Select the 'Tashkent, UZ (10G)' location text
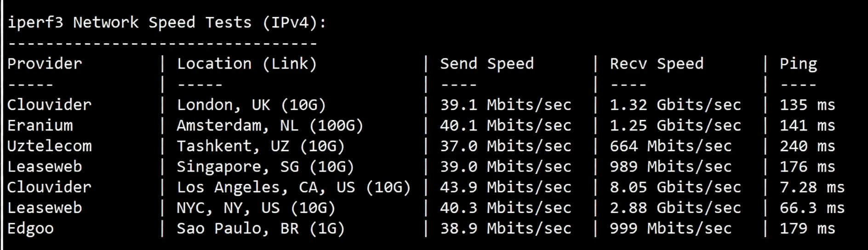 click(261, 146)
